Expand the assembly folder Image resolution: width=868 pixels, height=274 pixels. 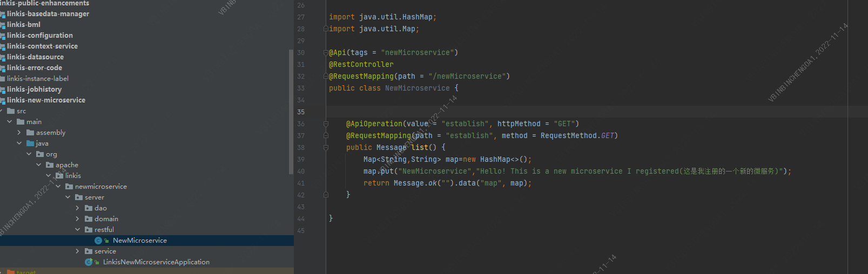click(x=19, y=133)
